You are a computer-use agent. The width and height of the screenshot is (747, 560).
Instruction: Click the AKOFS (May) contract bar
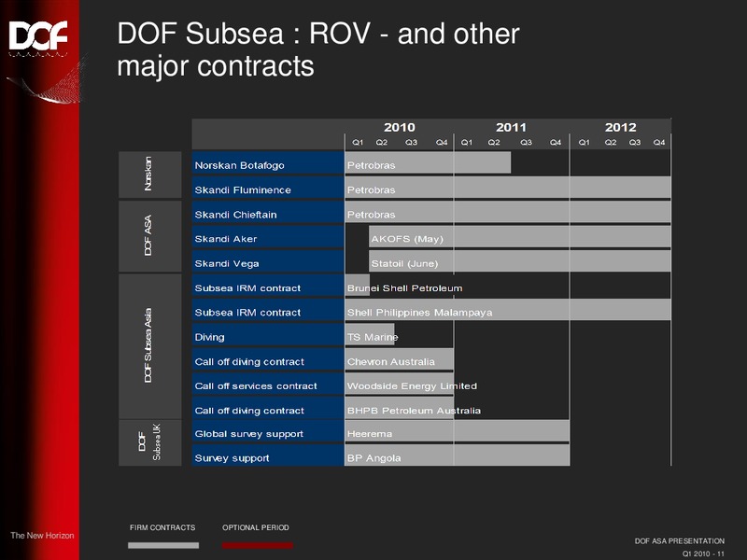point(520,237)
